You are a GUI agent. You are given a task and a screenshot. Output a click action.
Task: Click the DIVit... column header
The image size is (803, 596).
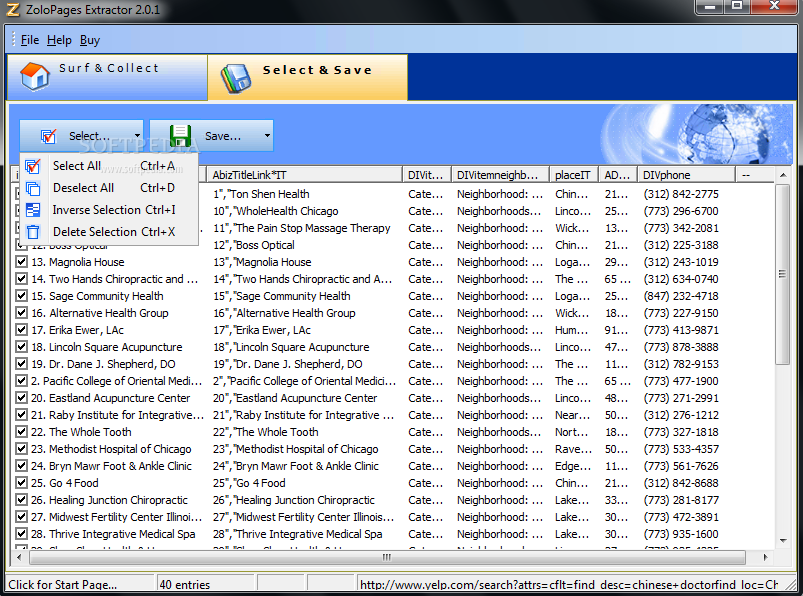(426, 175)
